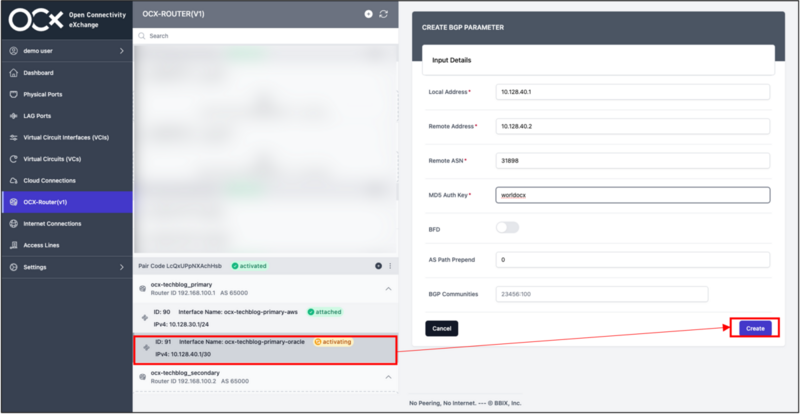Click the attached status badge
The image size is (800, 414).
pos(324,312)
